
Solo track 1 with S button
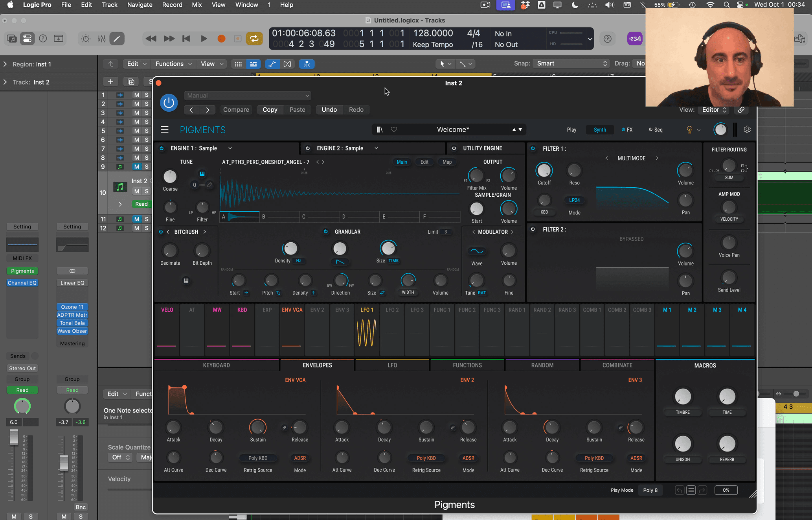click(147, 95)
